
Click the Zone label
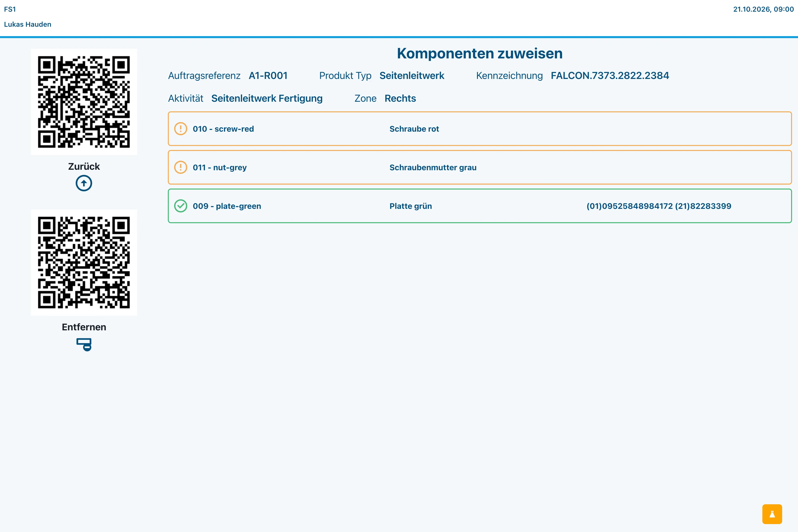tap(365, 98)
